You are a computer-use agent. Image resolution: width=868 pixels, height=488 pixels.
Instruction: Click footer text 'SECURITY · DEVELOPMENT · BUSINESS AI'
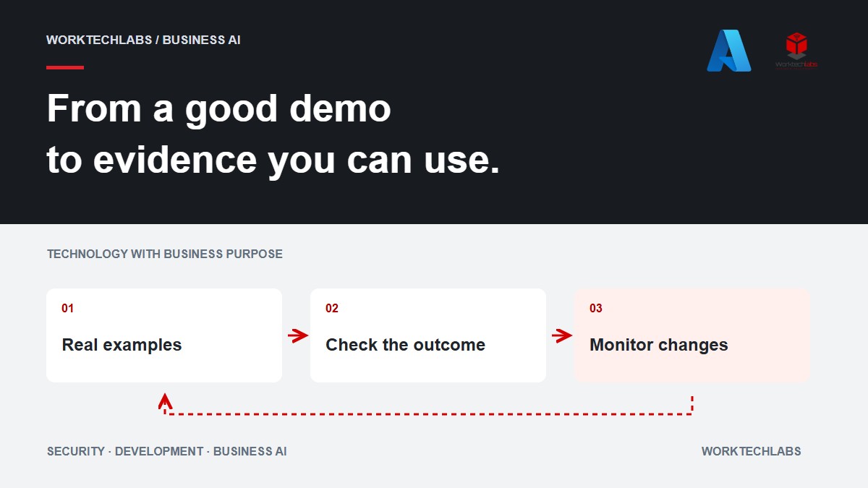[x=167, y=451]
